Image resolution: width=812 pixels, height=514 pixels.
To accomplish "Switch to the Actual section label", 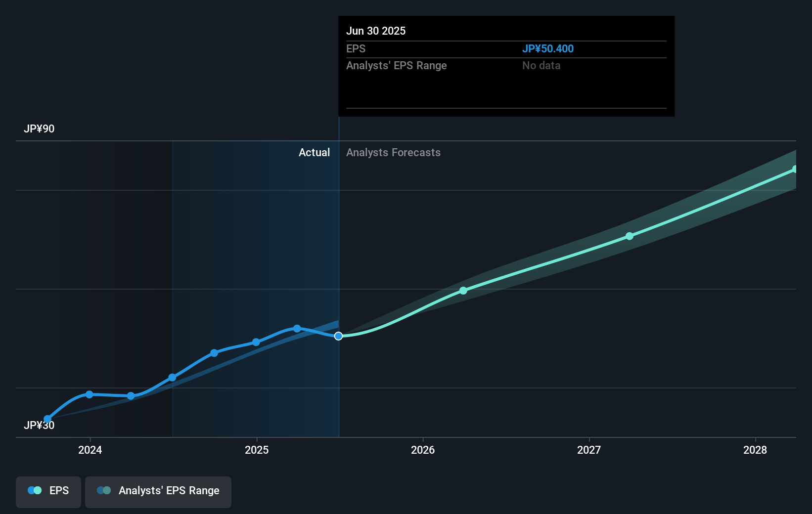I will pos(314,152).
